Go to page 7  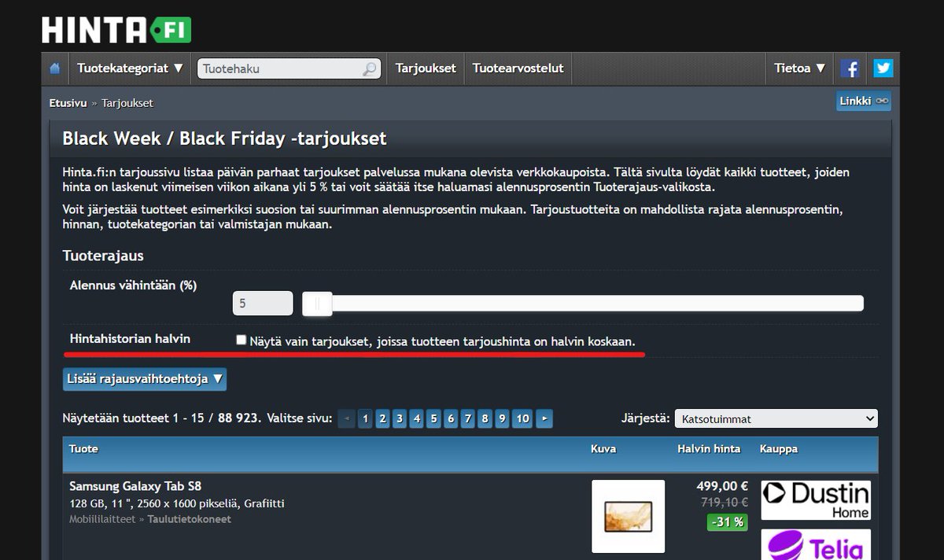coord(468,418)
